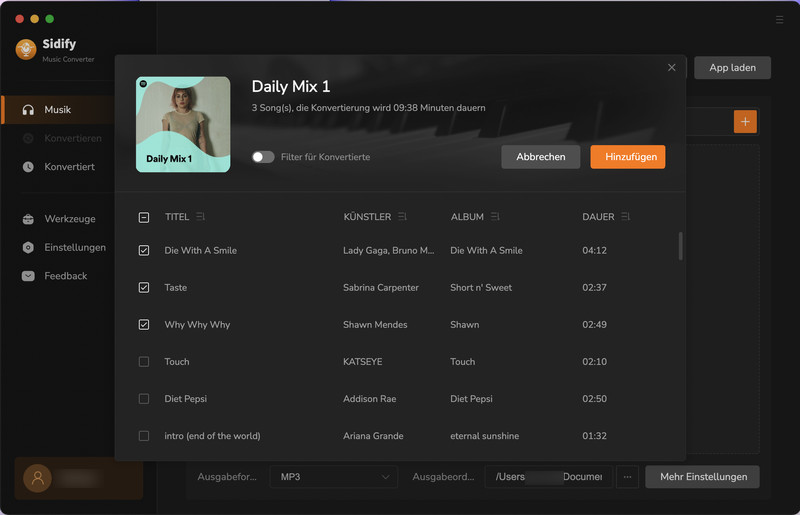Toggle the select-all checkbox in header
This screenshot has width=800, height=515.
(144, 217)
